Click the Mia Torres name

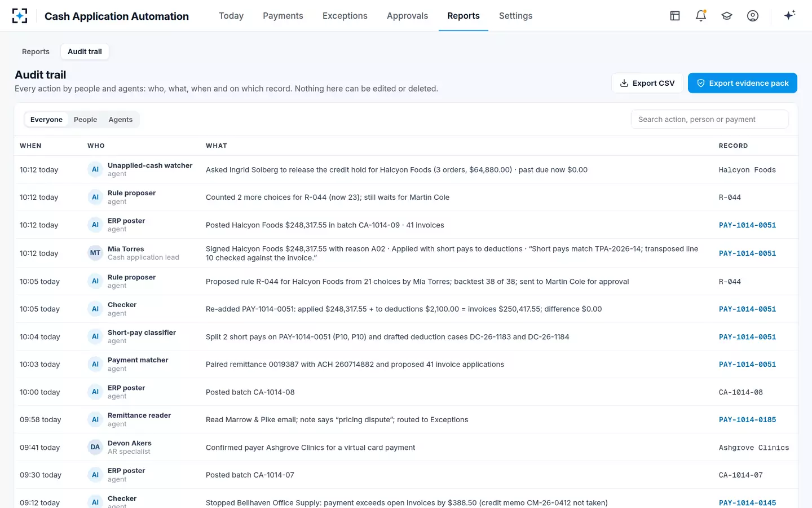[x=126, y=249]
